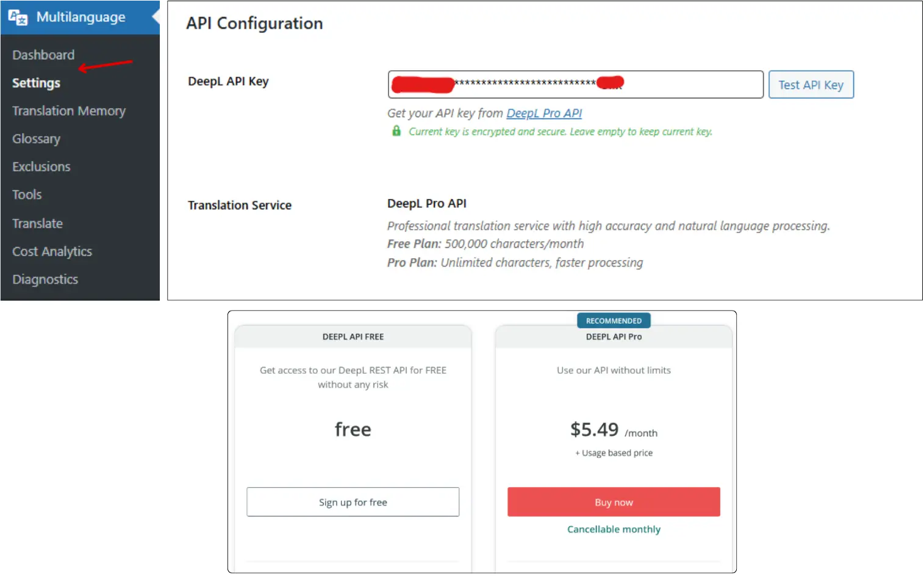Open the DeepL Pro API link
This screenshot has width=924, height=578.
coord(543,113)
